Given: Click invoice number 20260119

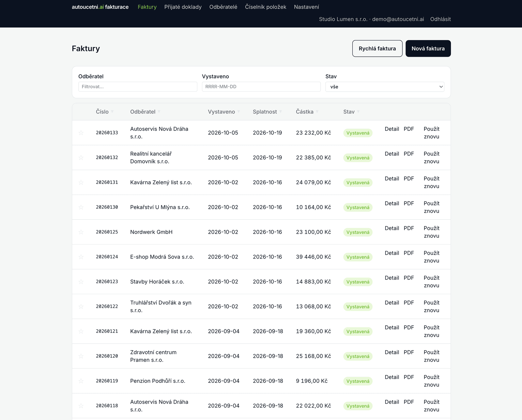Looking at the screenshot, I should [107, 381].
